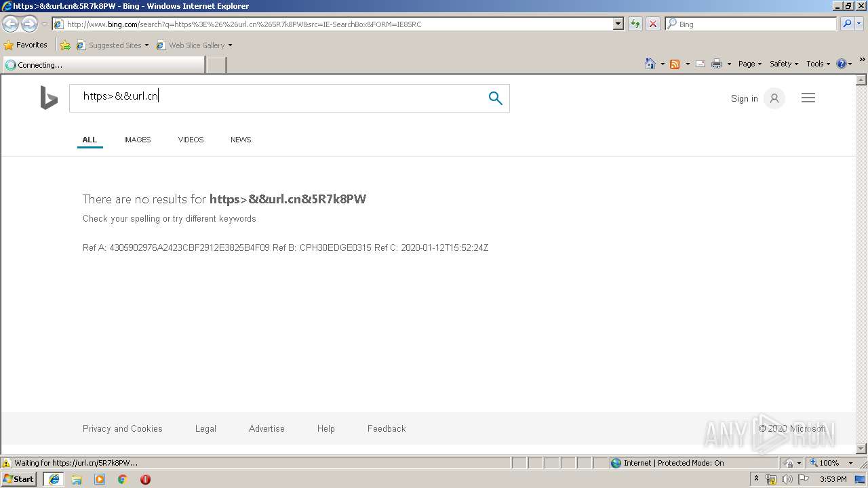Click the Help question mark icon
Image resolution: width=868 pixels, height=488 pixels.
842,64
